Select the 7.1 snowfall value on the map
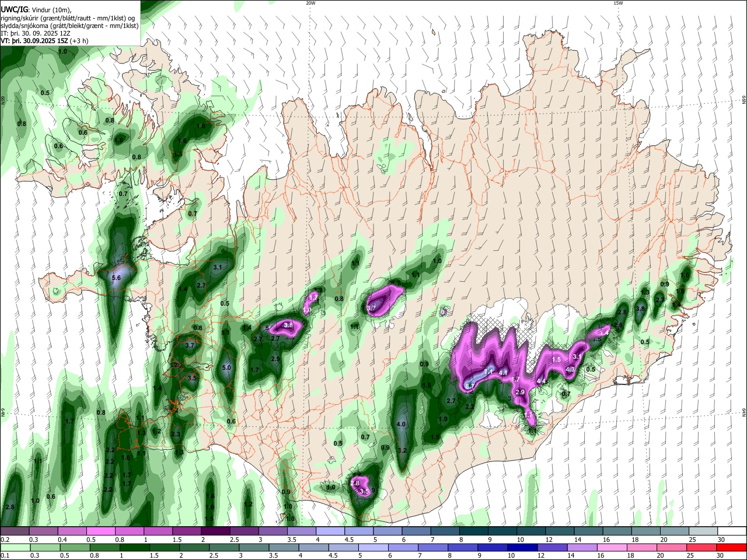This screenshot has height=560, width=747. pyautogui.click(x=489, y=372)
